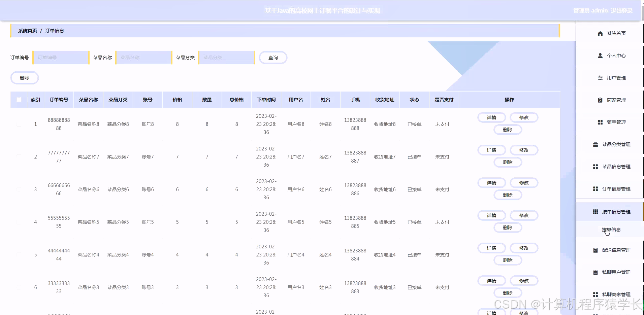The image size is (644, 315).
Task: Open 详情 for order 3333333333
Action: (491, 281)
